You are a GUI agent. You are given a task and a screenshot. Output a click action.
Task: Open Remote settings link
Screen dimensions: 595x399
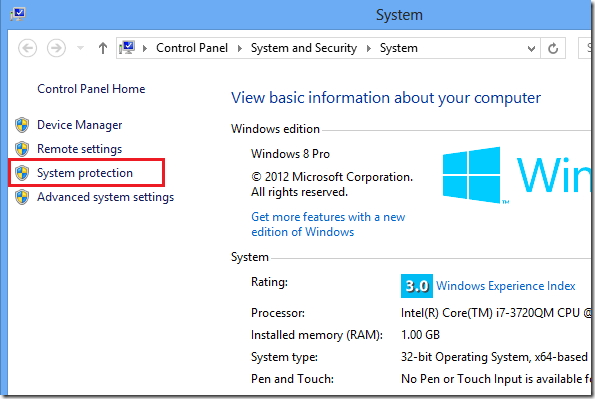click(x=80, y=149)
